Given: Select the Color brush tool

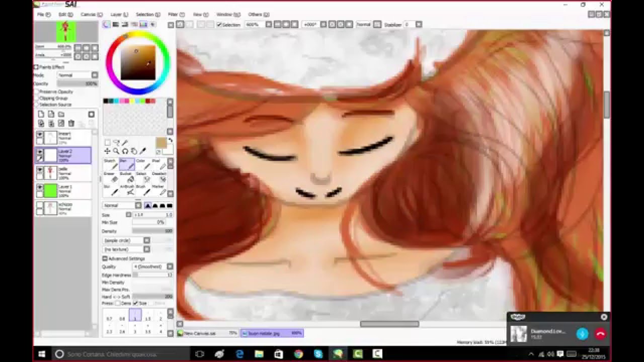Looking at the screenshot, I should [142, 164].
